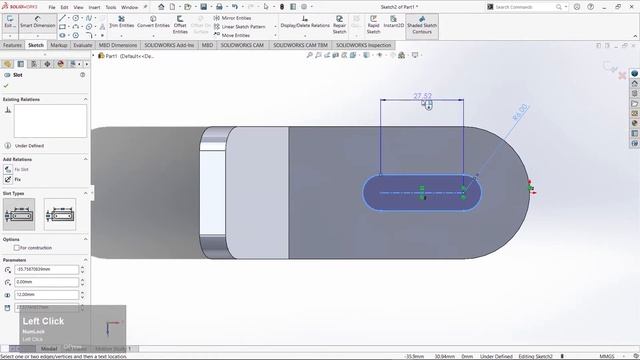The height and width of the screenshot is (360, 640).
Task: Switch to the MBD Dimensions tab
Action: point(118,45)
